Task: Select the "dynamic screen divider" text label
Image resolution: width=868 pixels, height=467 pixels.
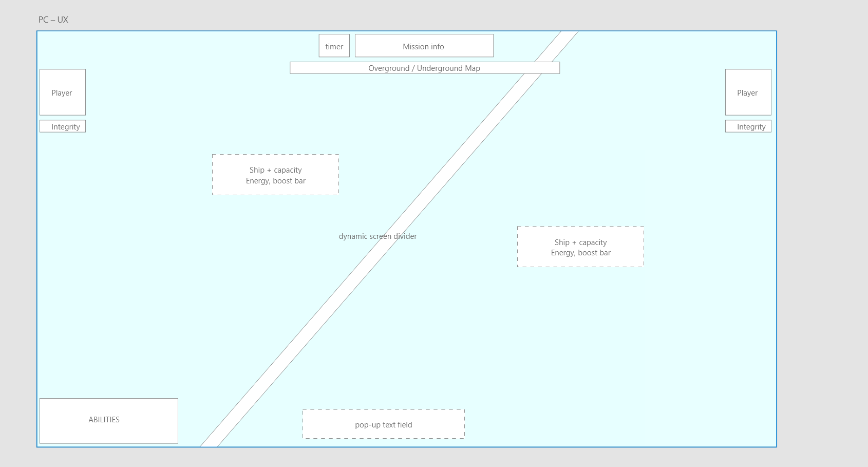Action: [378, 236]
